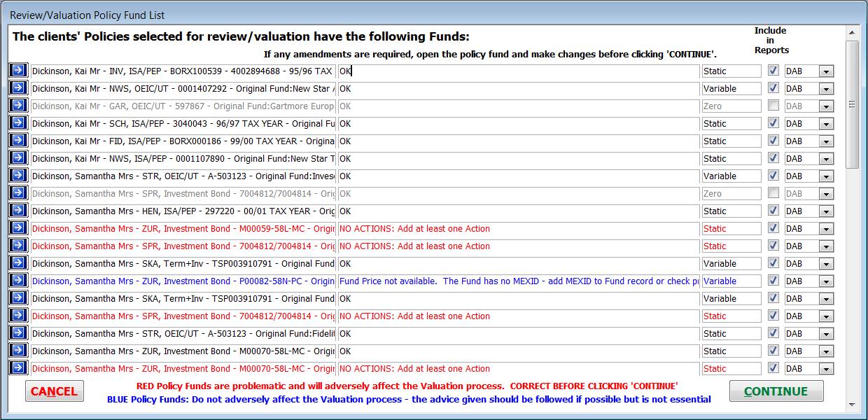Click 'Fund Price not available' message field
The height and width of the screenshot is (420, 868).
[519, 281]
